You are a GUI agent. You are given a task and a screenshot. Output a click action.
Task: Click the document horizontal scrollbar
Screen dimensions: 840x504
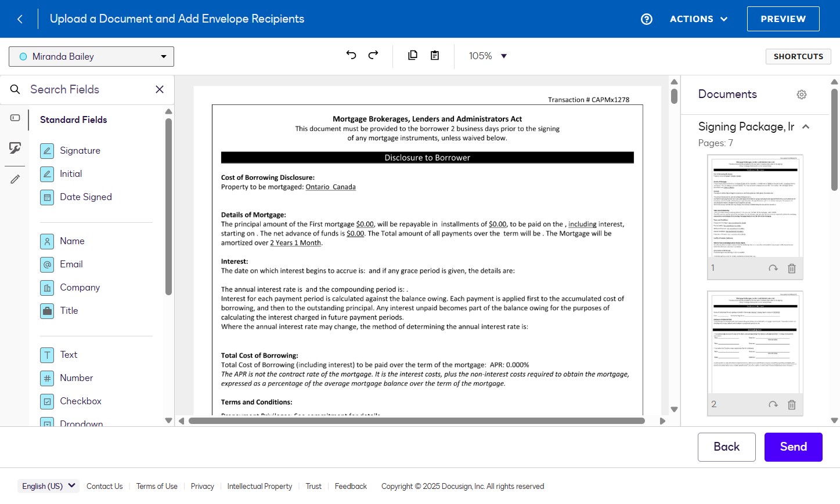click(x=417, y=421)
